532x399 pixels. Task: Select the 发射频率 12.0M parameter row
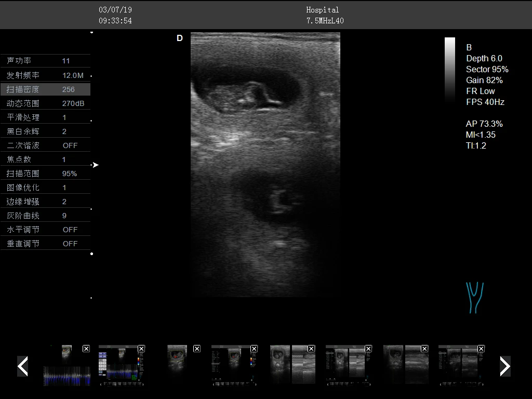tap(45, 75)
